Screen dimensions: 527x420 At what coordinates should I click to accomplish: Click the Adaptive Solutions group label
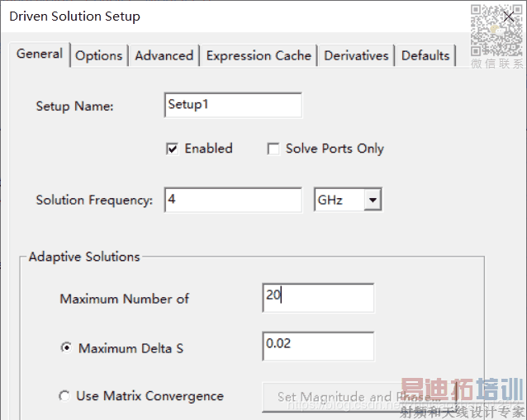pyautogui.click(x=84, y=257)
